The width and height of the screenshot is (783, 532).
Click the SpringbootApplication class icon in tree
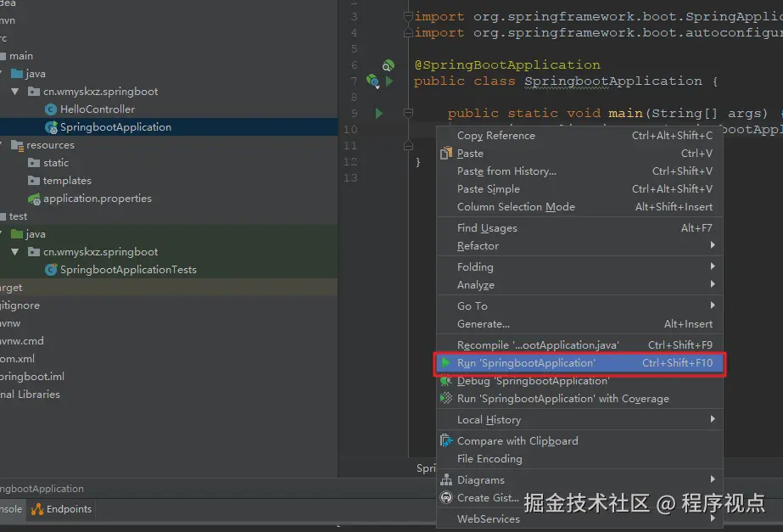tap(51, 127)
